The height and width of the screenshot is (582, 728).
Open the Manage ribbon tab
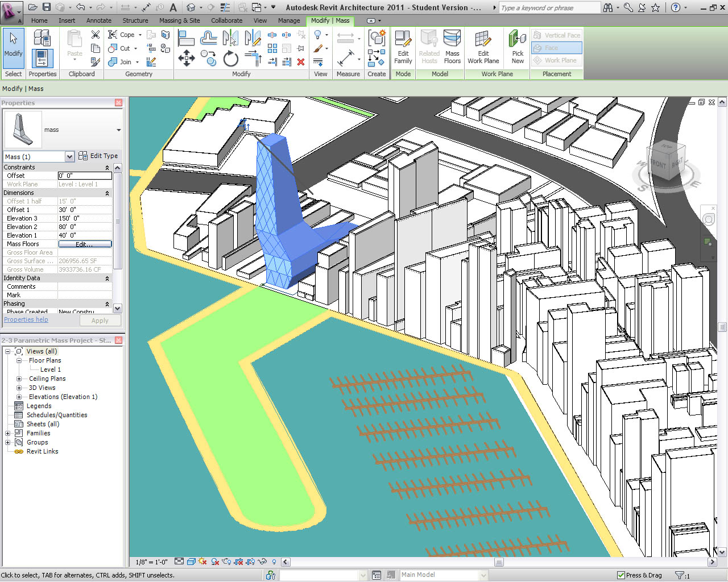(x=289, y=20)
